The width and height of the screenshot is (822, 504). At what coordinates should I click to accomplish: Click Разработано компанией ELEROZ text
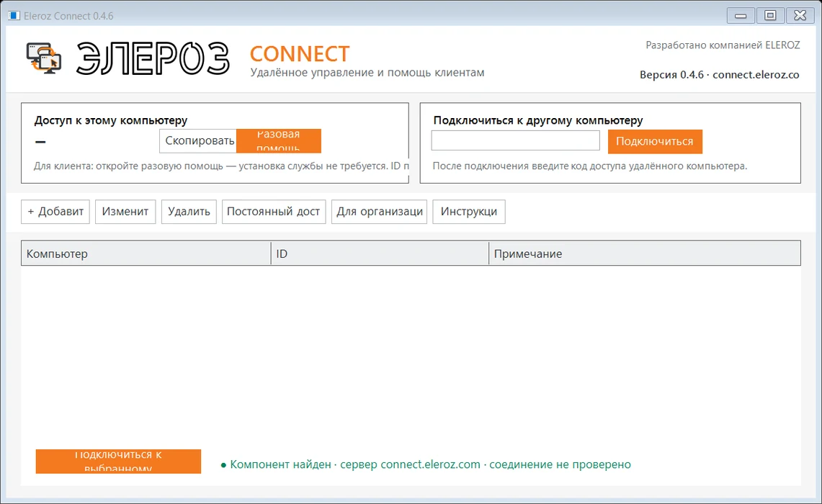click(723, 45)
